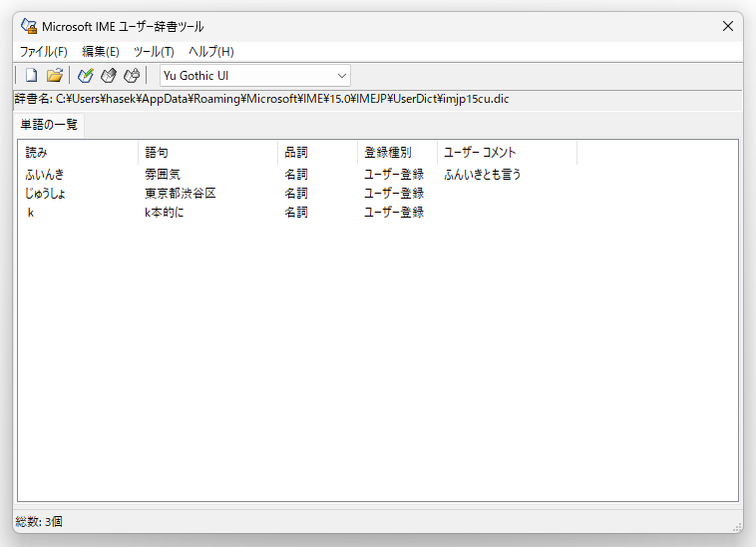Click the window resize grip corner
The width and height of the screenshot is (756, 547).
tap(737, 527)
